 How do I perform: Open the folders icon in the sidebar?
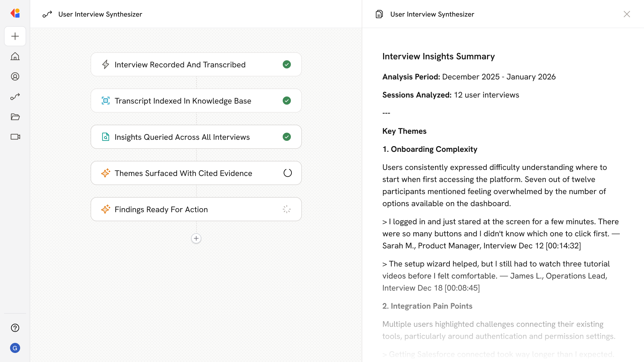(x=15, y=117)
